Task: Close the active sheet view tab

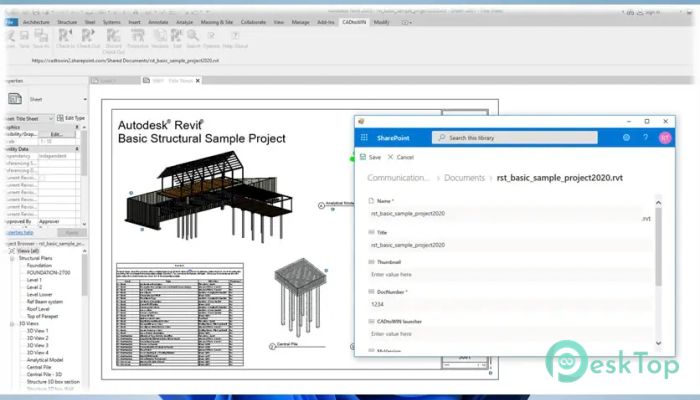Action: 198,81
